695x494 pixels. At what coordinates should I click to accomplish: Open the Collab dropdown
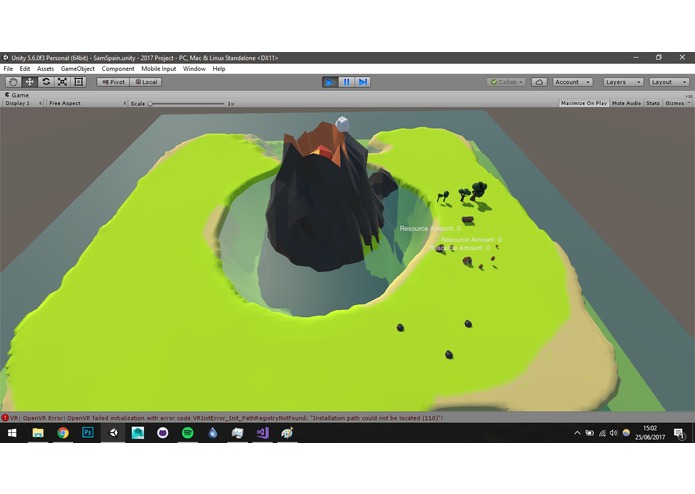tap(506, 82)
